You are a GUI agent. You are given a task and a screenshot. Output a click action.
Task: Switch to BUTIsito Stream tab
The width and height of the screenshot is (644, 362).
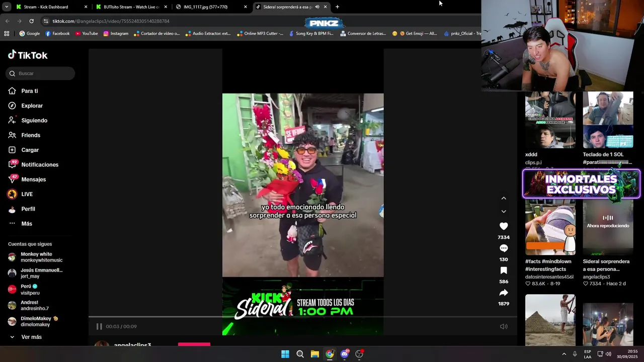point(132,7)
